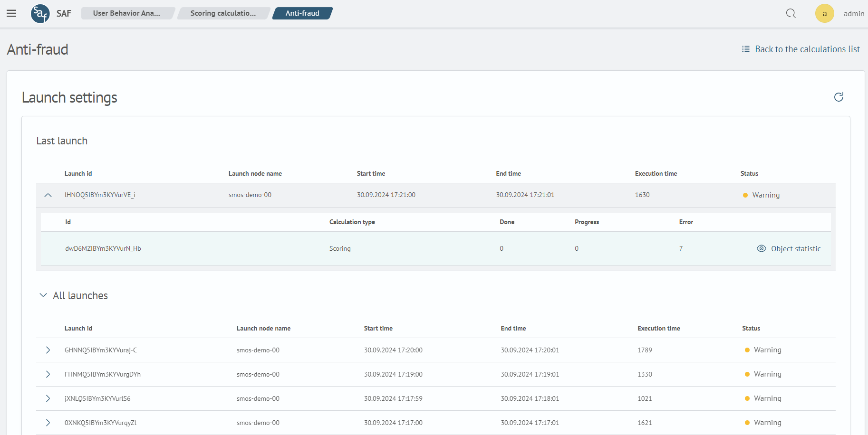Click end time 30.09.2024 17:20:01
The height and width of the screenshot is (435, 868).
pos(530,350)
